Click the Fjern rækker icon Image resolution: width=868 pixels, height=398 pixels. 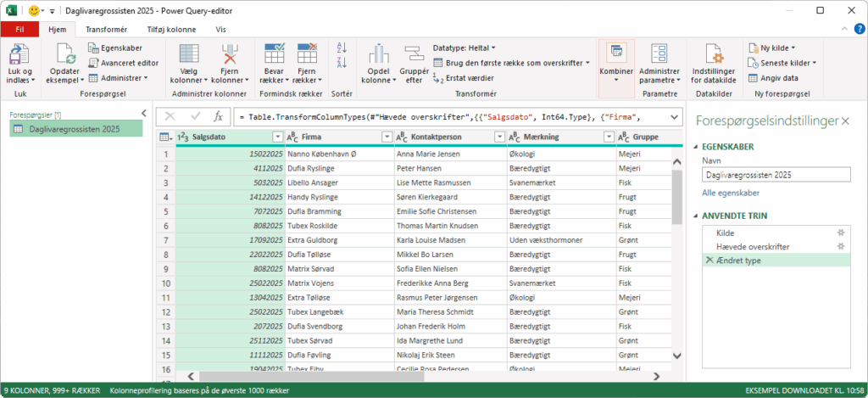pyautogui.click(x=307, y=53)
